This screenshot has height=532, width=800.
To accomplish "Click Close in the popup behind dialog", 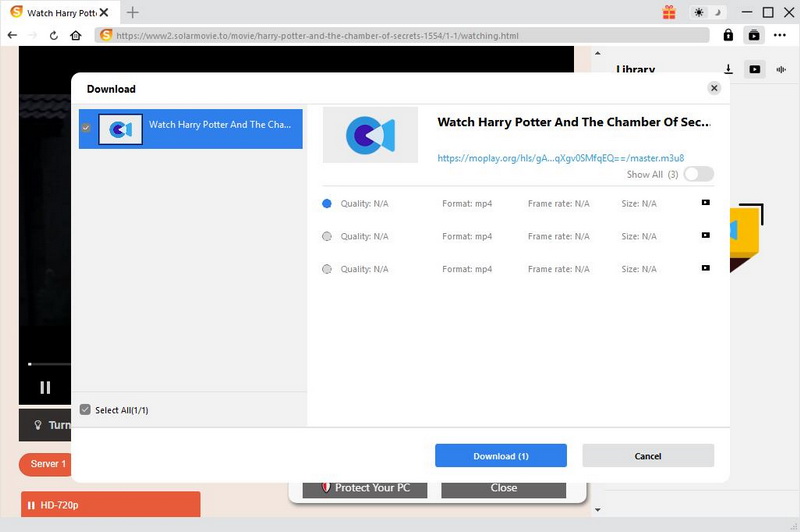I will (x=504, y=489).
